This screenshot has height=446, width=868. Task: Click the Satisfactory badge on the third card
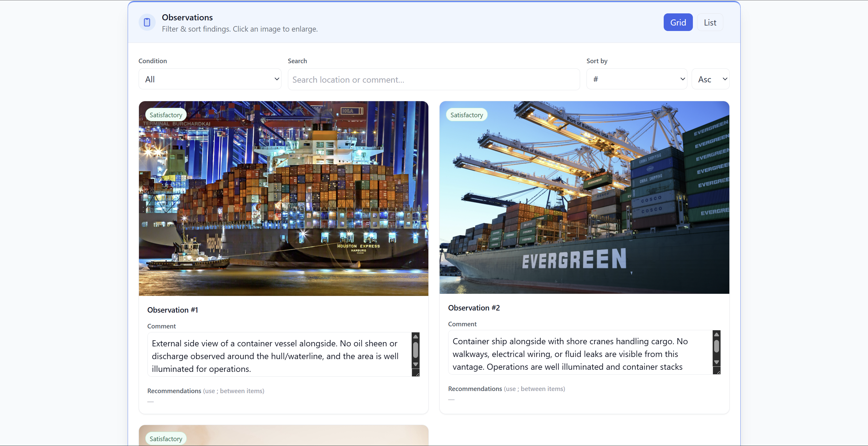(x=166, y=439)
